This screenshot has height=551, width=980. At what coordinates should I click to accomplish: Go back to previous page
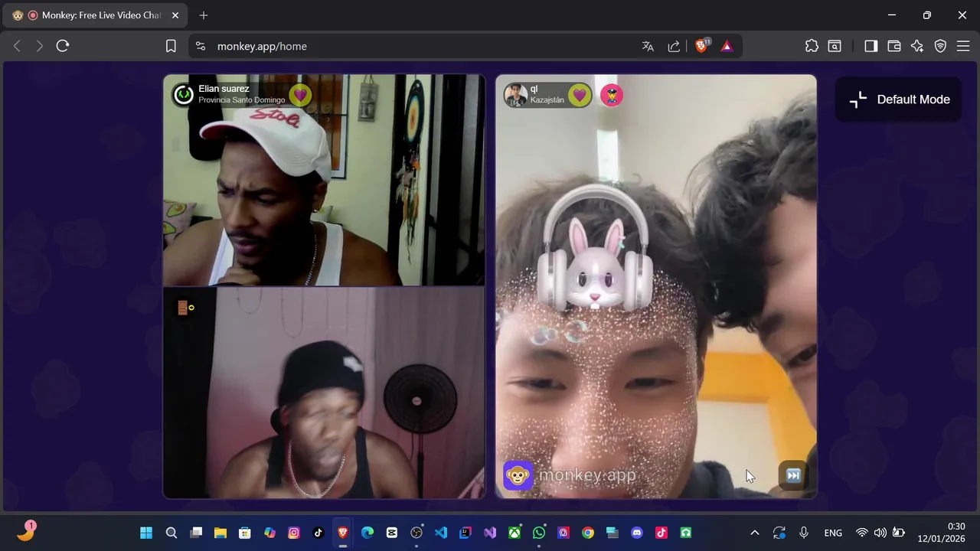point(17,46)
